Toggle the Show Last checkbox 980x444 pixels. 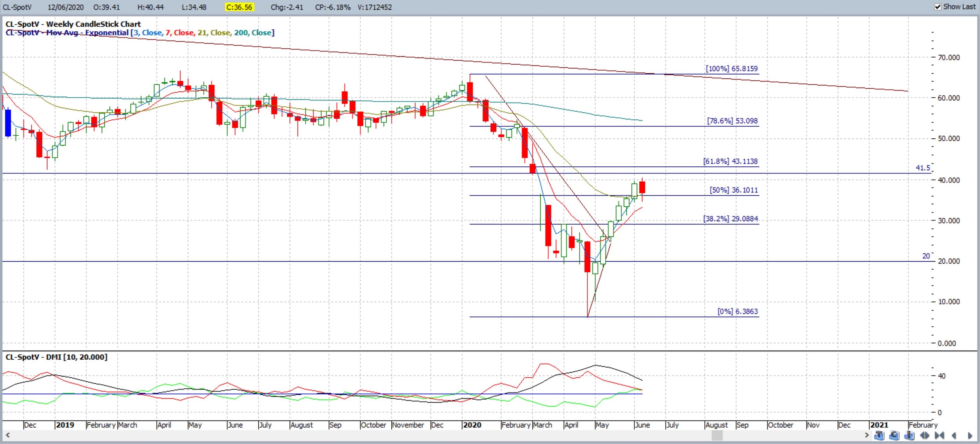938,7
